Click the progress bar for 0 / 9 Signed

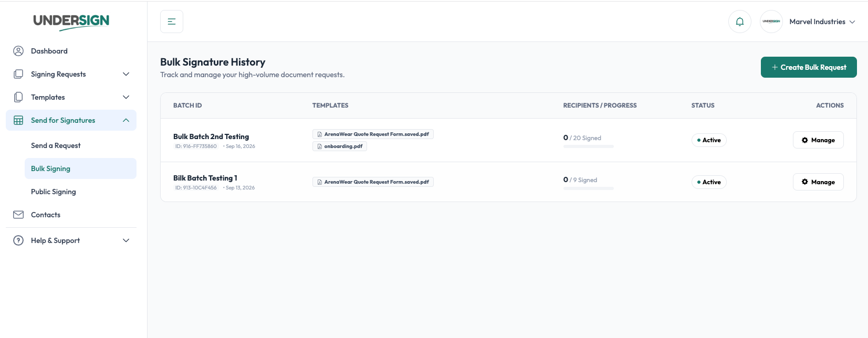589,188
